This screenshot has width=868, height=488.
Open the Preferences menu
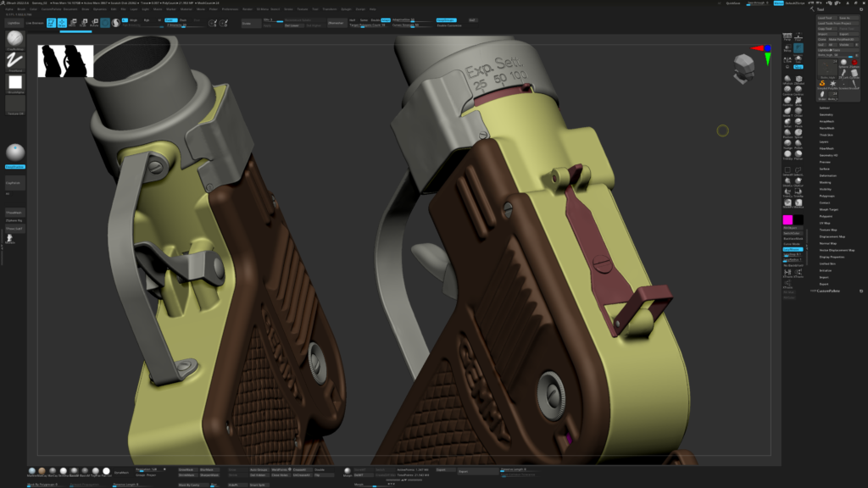231,9
